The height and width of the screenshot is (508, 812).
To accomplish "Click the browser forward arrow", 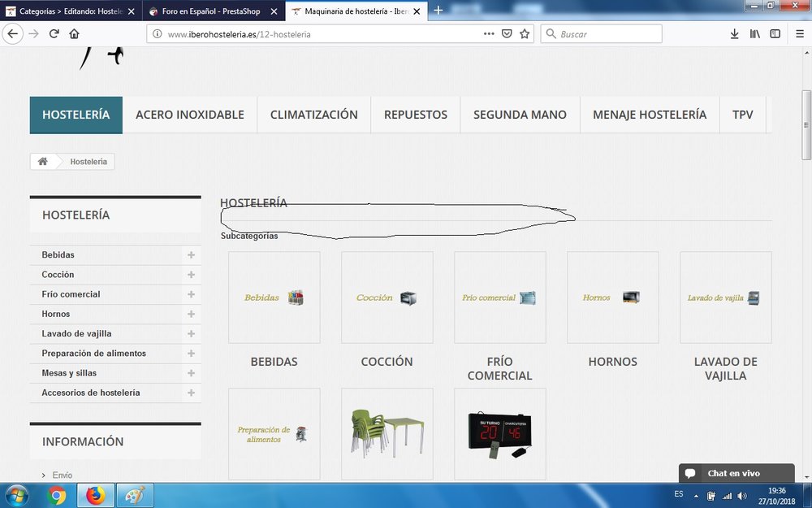I will tap(33, 34).
